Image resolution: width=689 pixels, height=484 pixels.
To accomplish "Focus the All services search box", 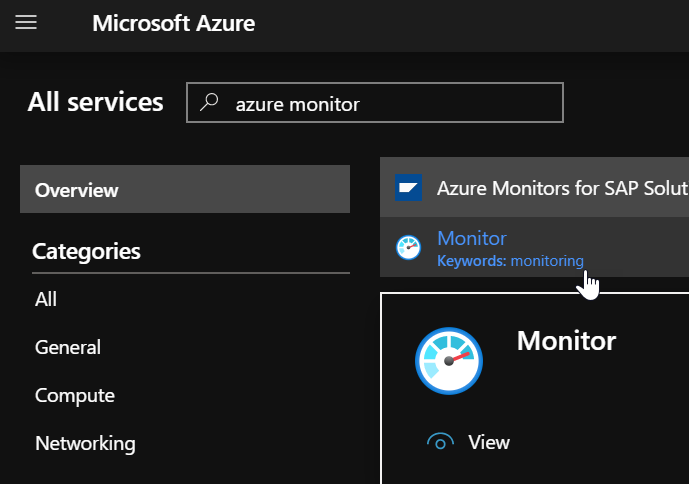I will tap(390, 103).
